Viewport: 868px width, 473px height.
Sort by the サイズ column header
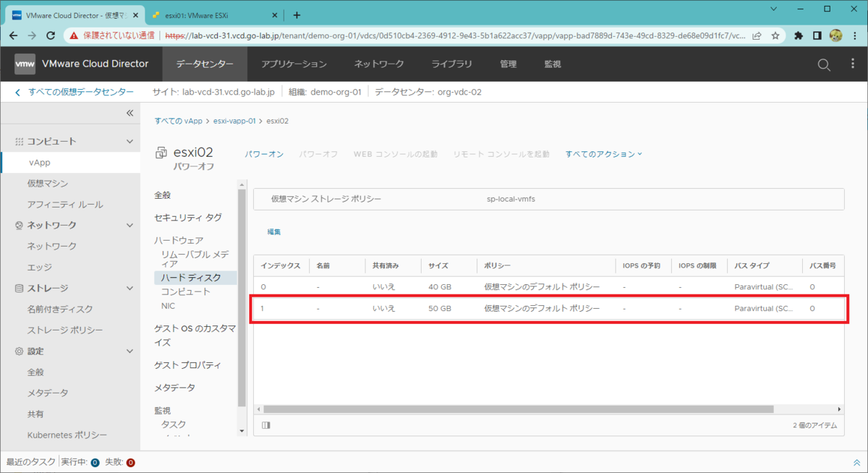click(x=438, y=266)
